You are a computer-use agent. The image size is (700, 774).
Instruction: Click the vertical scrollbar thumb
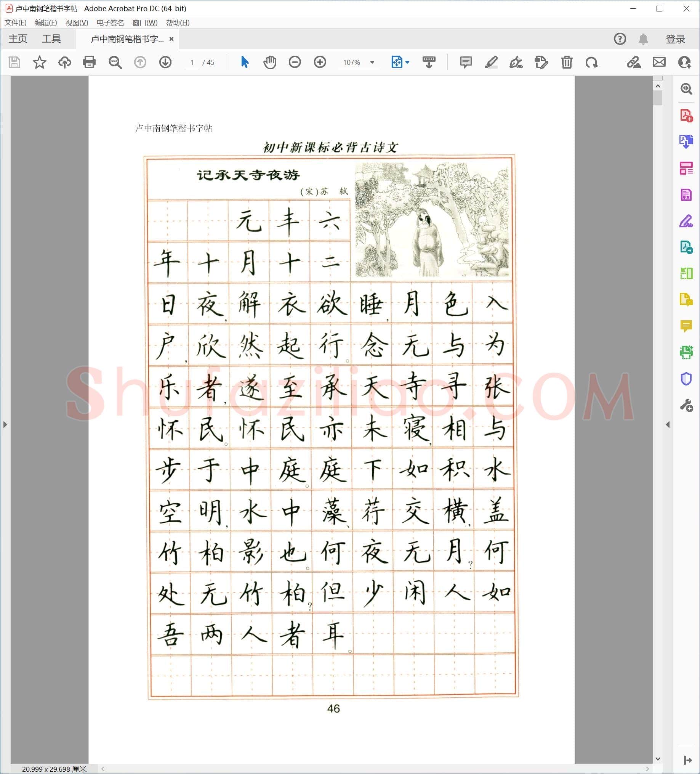[657, 98]
